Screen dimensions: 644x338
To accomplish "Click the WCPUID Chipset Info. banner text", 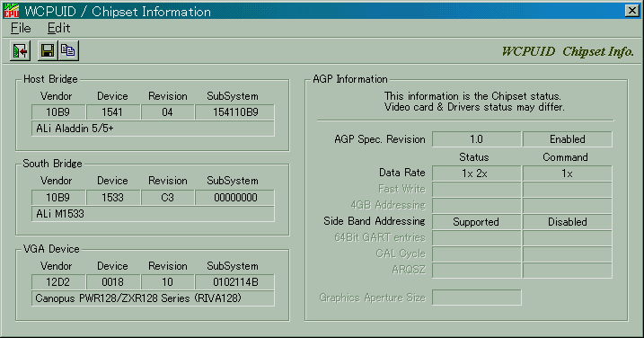I will pos(568,52).
